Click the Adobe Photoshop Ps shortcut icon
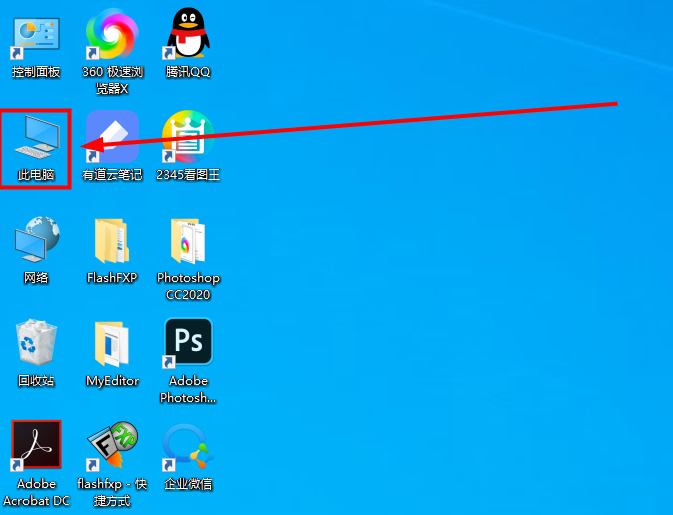Viewport: 673px width, 515px height. [188, 344]
